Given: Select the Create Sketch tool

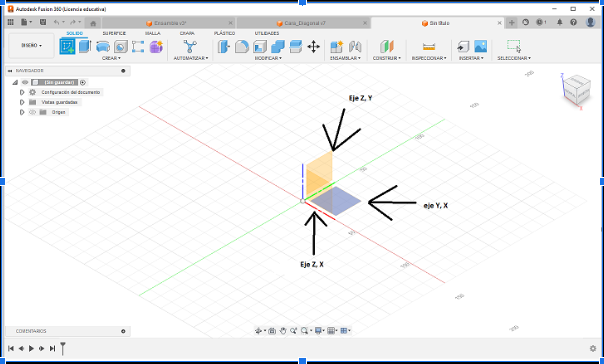Looking at the screenshot, I should click(x=67, y=47).
